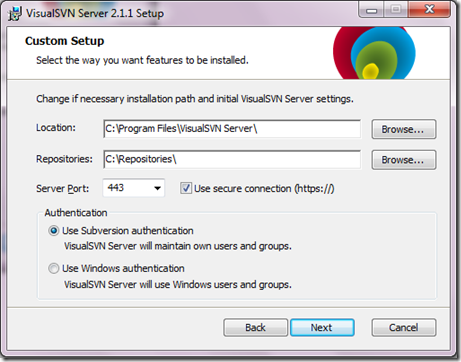The height and width of the screenshot is (362, 461).
Task: Browse for the installation Location folder
Action: click(x=403, y=129)
